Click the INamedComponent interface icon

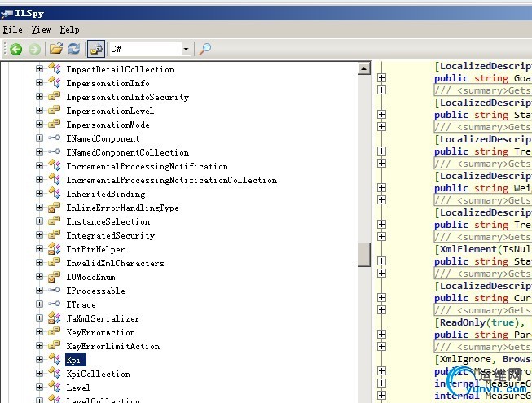pos(55,138)
